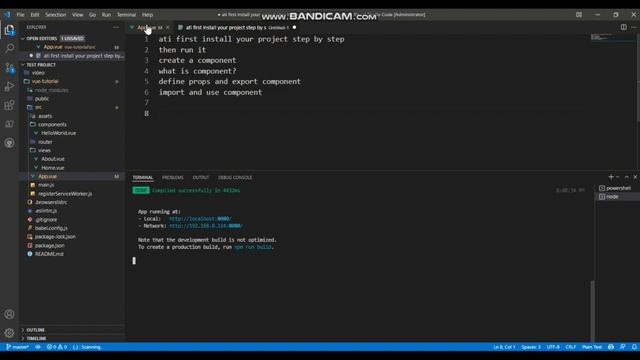This screenshot has width=640, height=360.
Task: Open the Manage gear icon
Action: [x=9, y=333]
